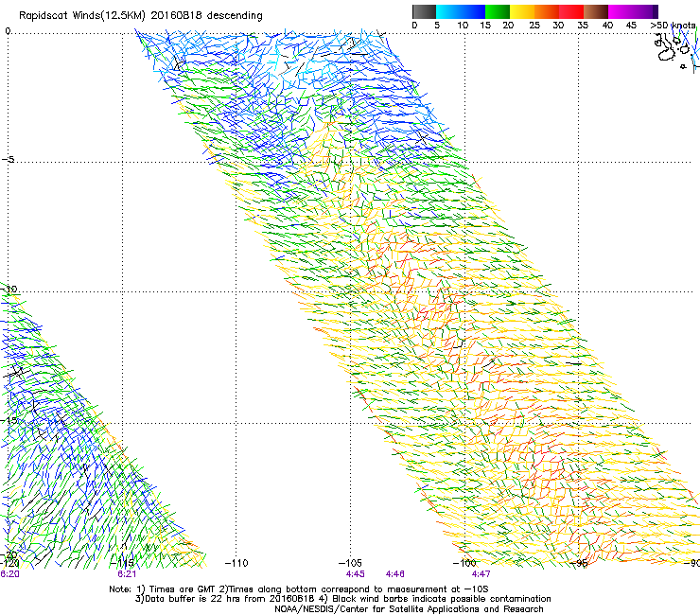Click the "10" label under the color scale
Viewport: 700px width, 615px height.
point(463,26)
